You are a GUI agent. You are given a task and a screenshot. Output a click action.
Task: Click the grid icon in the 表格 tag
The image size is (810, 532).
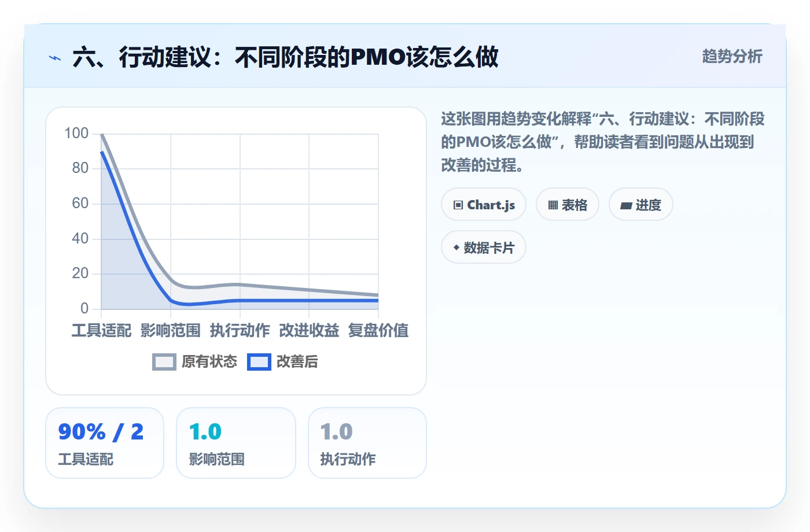(x=553, y=205)
